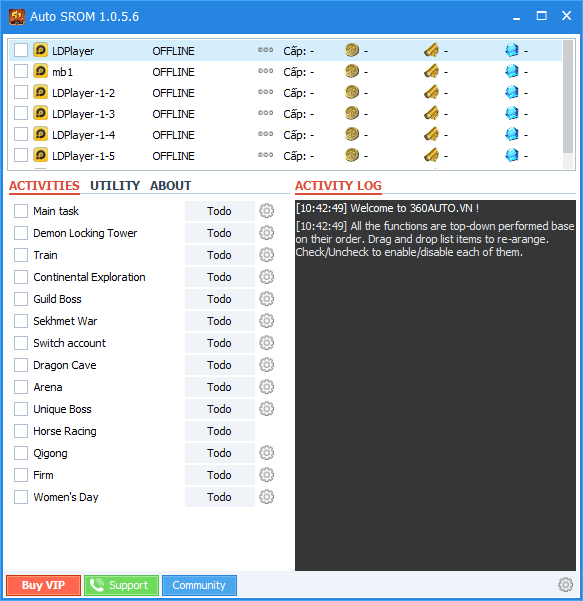Click the Todo status box for Arena
The height and width of the screenshot is (601, 583).
(220, 387)
